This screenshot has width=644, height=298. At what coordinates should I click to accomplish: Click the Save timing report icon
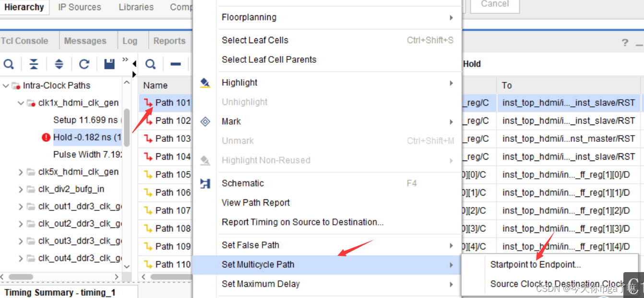point(108,64)
